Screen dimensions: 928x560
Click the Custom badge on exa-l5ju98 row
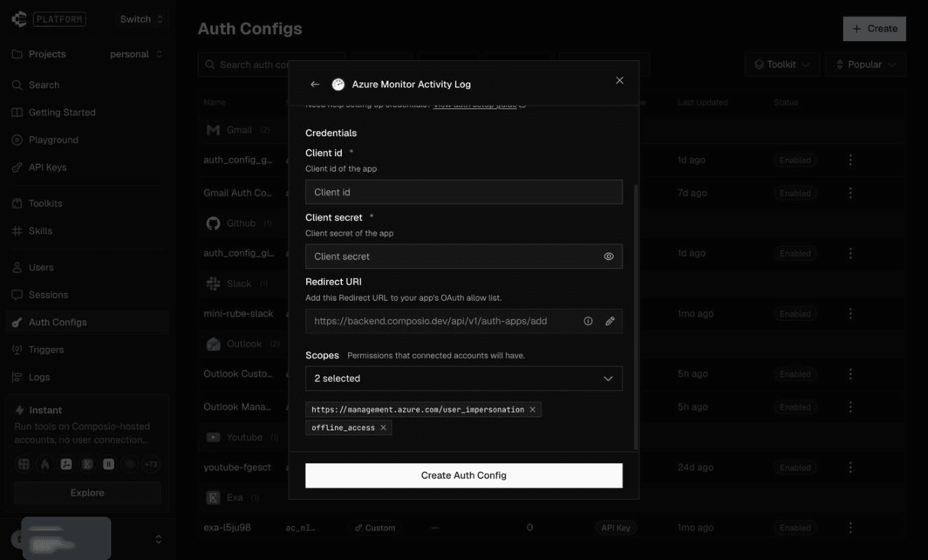[x=375, y=528]
